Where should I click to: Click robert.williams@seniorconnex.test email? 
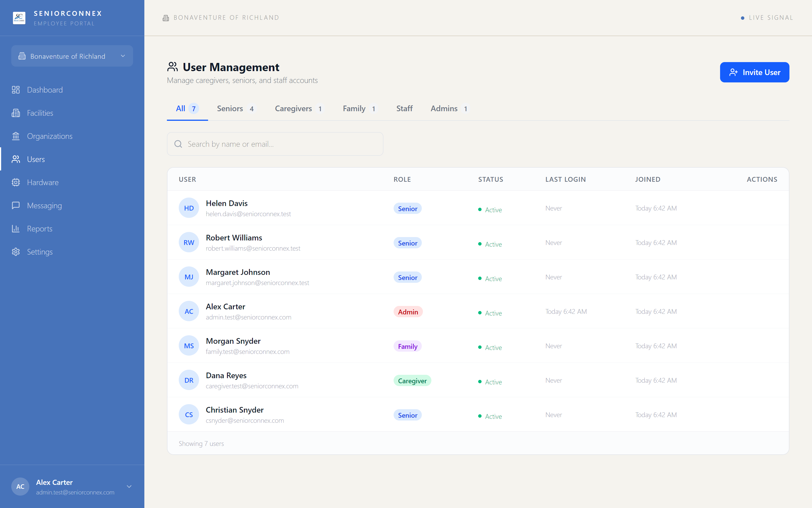coord(253,248)
